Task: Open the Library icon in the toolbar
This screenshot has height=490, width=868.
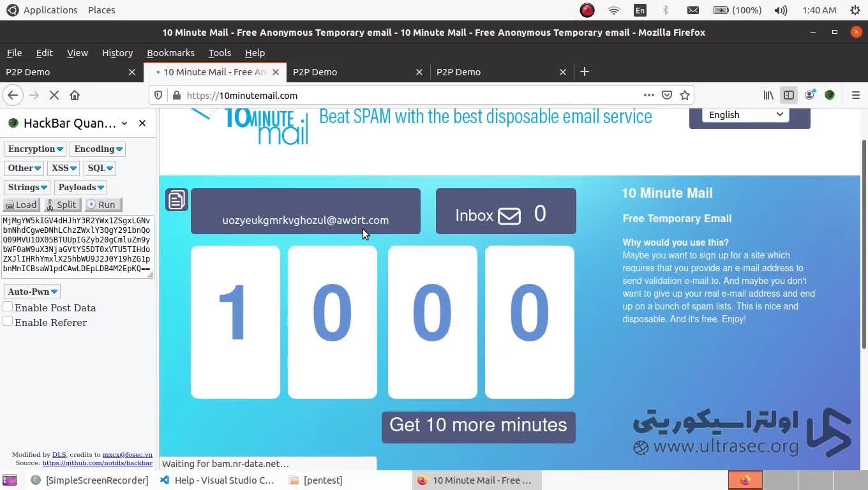Action: click(x=768, y=95)
